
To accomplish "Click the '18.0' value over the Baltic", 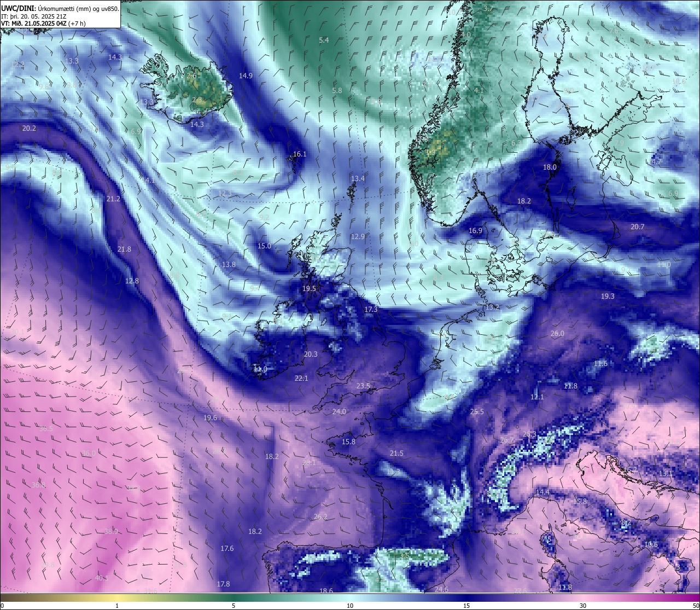I will [550, 167].
